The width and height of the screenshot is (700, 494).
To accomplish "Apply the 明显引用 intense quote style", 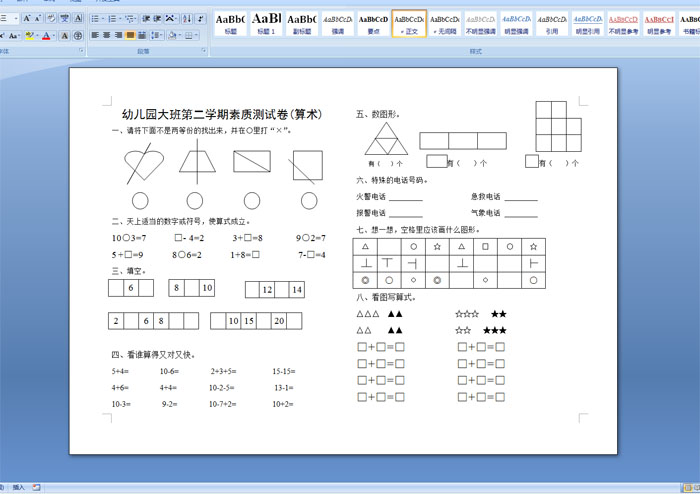I will pyautogui.click(x=588, y=24).
